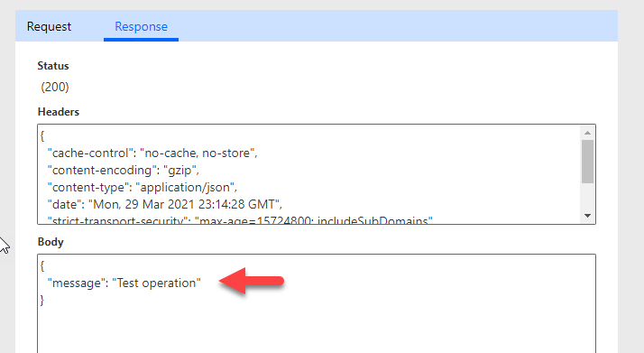
Task: Click the "cache-control" header line
Action: click(x=152, y=153)
